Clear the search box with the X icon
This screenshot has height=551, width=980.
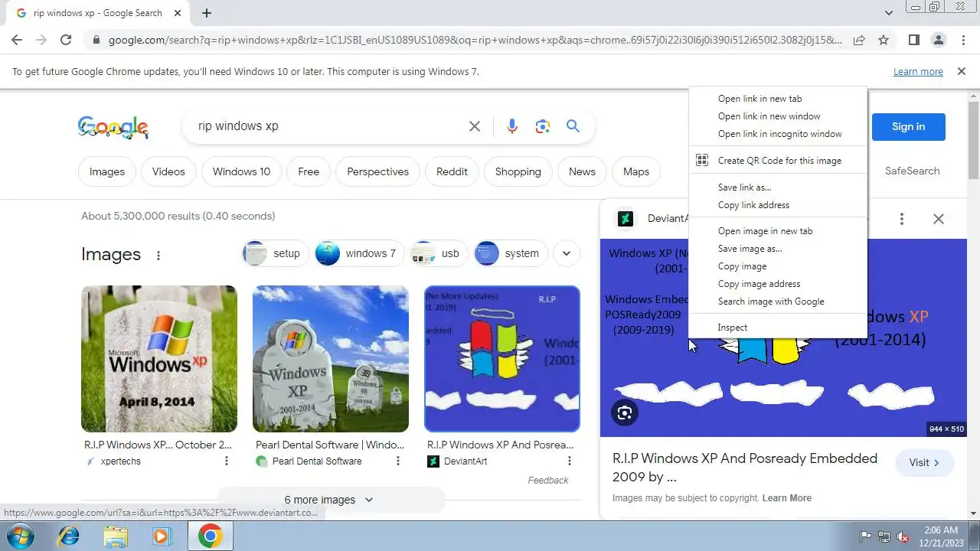[475, 126]
